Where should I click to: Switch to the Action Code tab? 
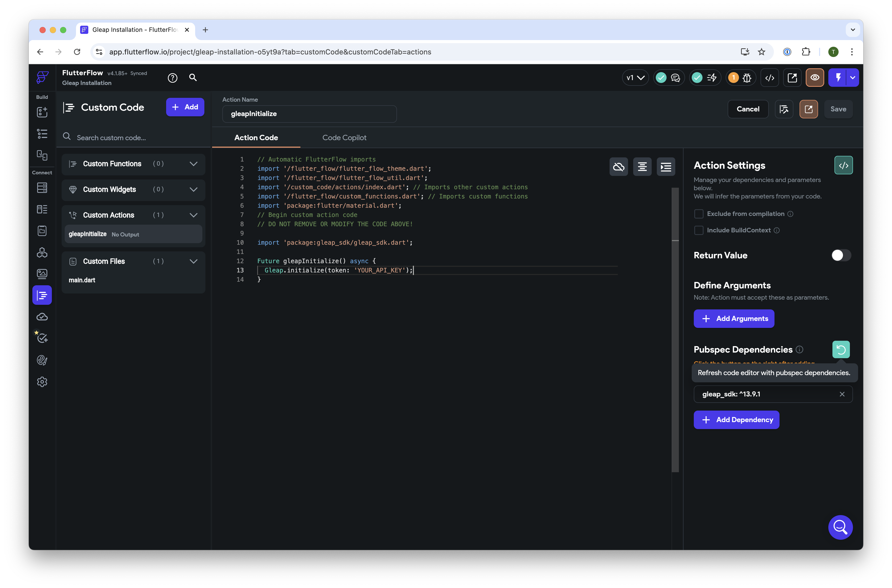pyautogui.click(x=256, y=138)
